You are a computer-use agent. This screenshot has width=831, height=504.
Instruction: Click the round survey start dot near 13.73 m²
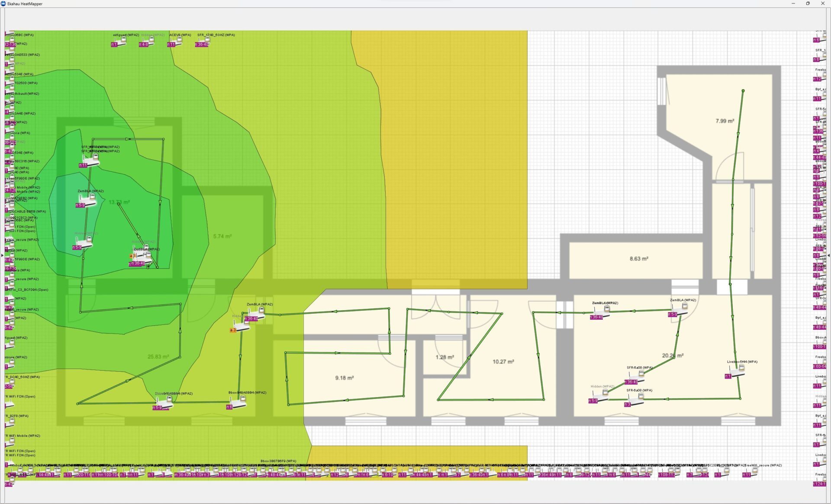point(119,204)
